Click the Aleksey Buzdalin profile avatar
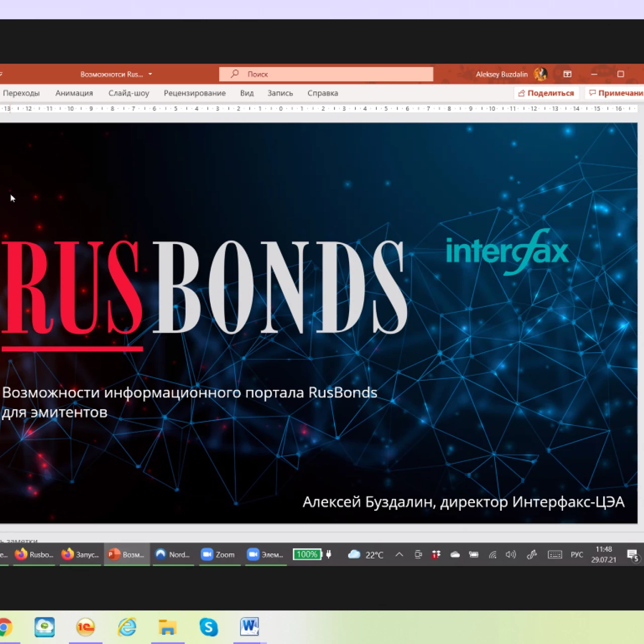The width and height of the screenshot is (644, 644). point(540,74)
